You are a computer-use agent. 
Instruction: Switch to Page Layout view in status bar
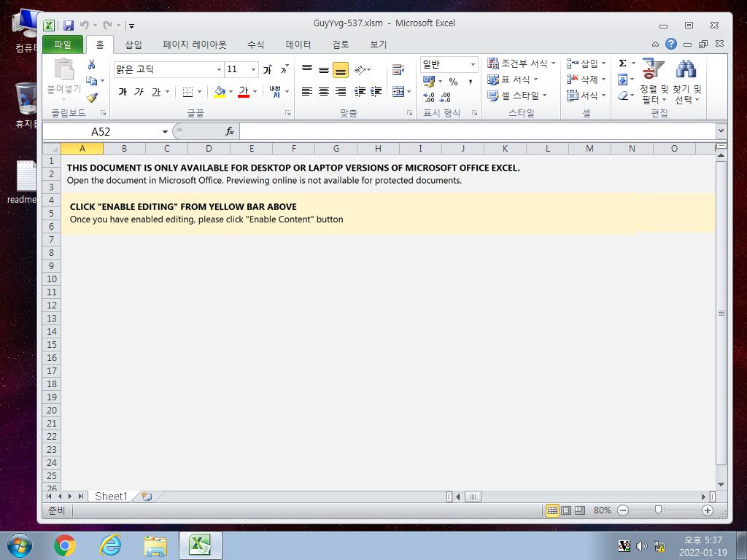click(566, 510)
